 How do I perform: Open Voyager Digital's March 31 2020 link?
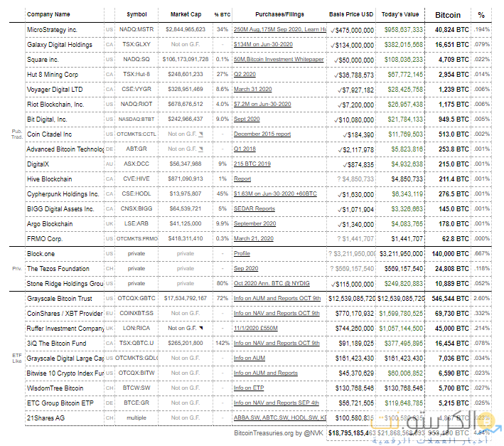tap(252, 90)
